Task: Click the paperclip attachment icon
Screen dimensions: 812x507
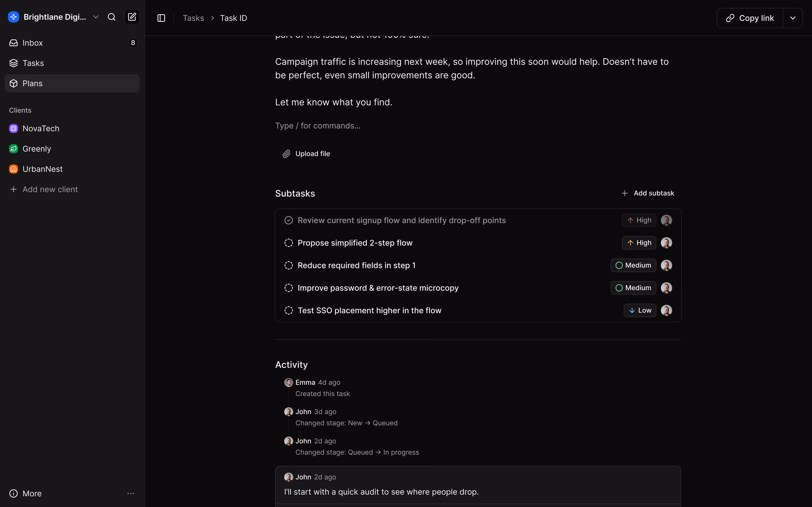Action: coord(286,153)
